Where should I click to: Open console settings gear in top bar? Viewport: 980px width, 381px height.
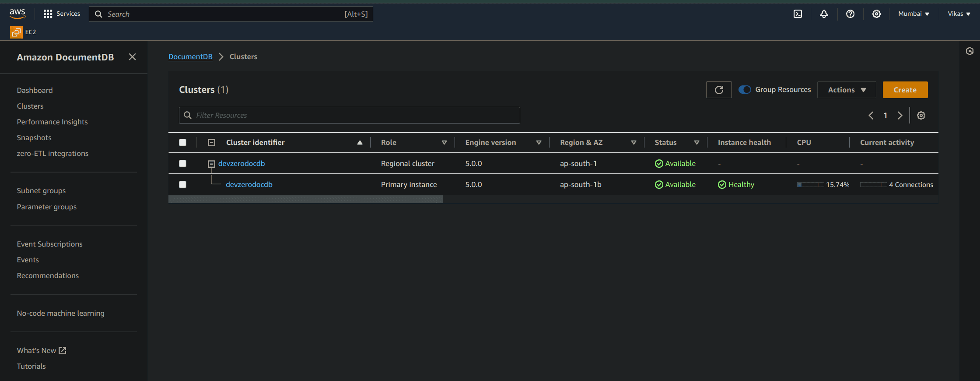(x=876, y=14)
